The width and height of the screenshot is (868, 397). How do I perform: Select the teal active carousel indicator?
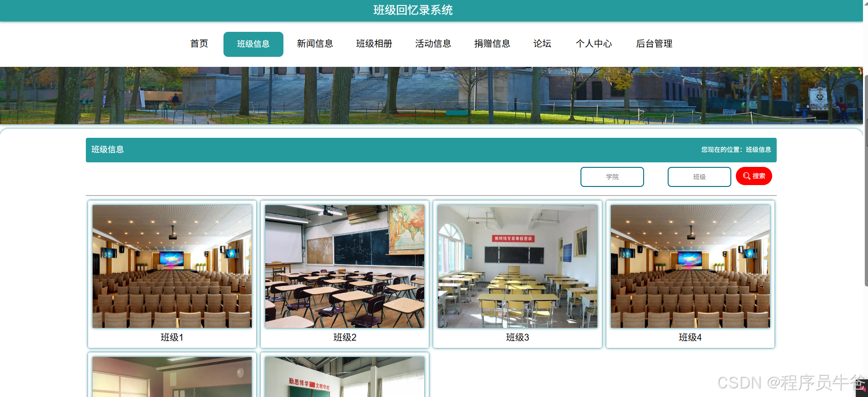457,113
